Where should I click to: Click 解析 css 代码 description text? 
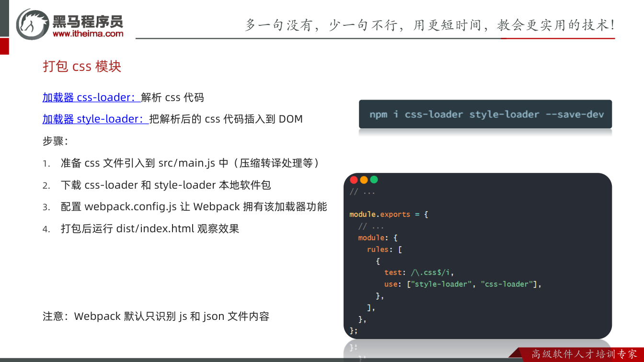click(x=172, y=97)
